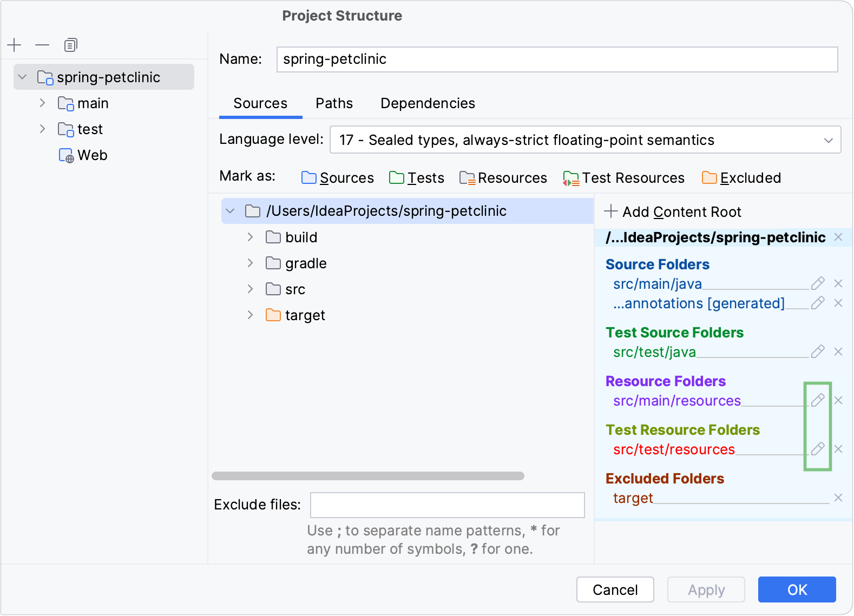The image size is (854, 616).
Task: Click the remove module minus icon
Action: pos(42,45)
